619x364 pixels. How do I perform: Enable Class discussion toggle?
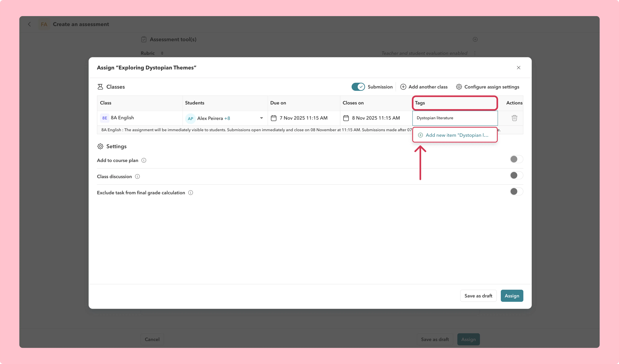point(516,175)
